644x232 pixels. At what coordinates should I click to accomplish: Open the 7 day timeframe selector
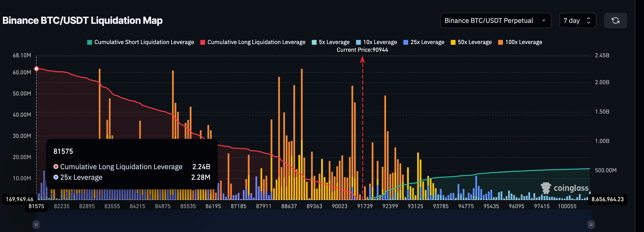[578, 20]
